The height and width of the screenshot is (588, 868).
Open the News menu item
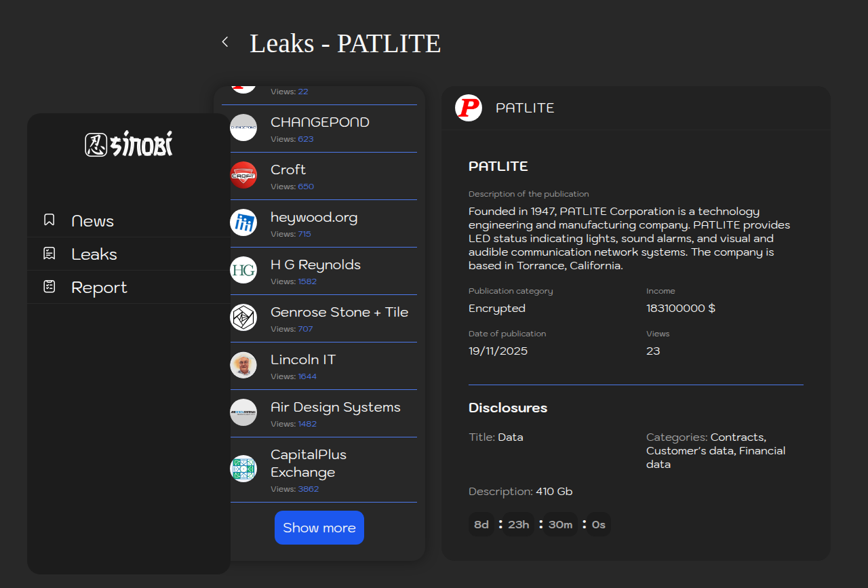93,221
